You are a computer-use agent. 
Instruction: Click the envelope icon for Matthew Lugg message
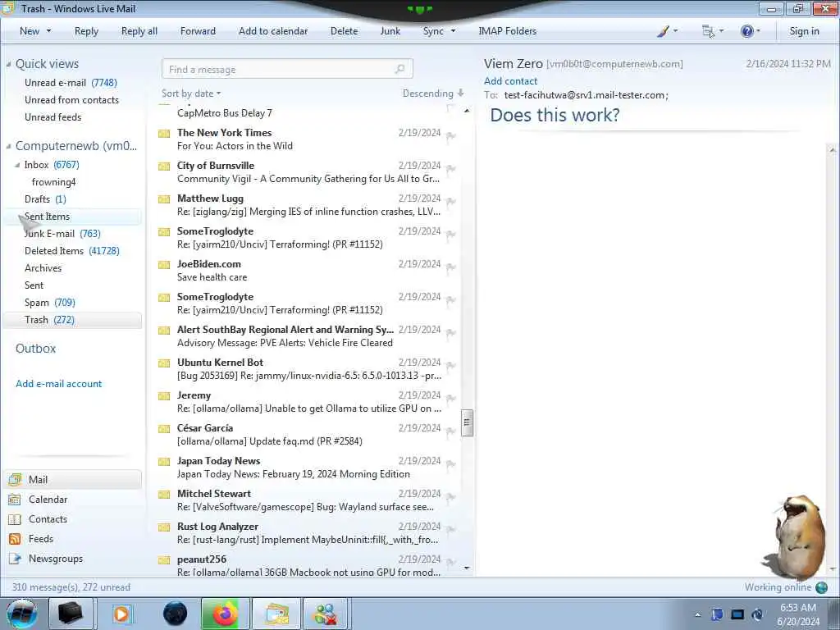click(164, 199)
